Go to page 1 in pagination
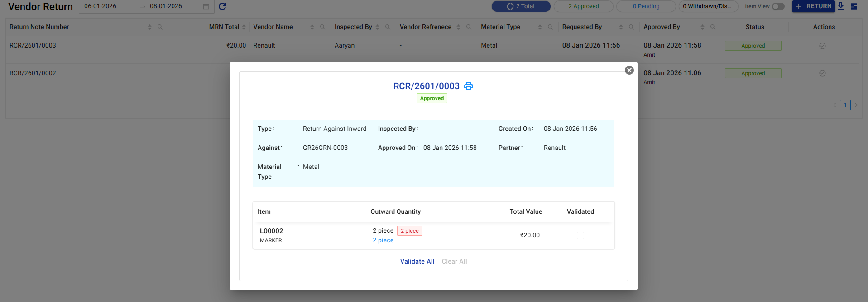 pyautogui.click(x=845, y=105)
